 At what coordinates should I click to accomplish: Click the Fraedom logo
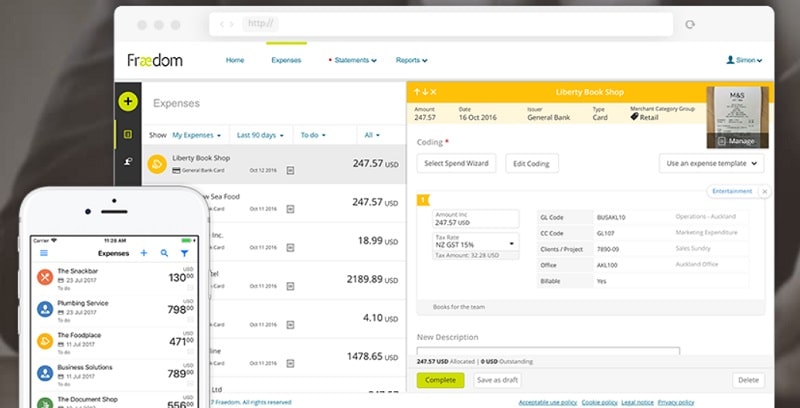[155, 60]
